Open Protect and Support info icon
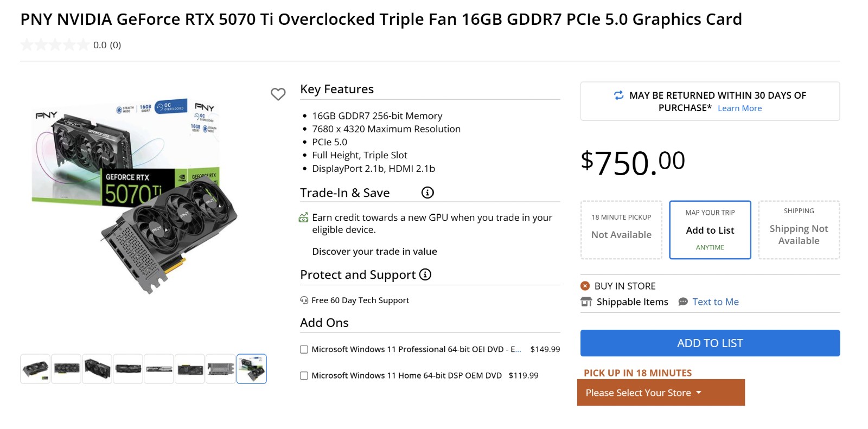 [x=425, y=274]
